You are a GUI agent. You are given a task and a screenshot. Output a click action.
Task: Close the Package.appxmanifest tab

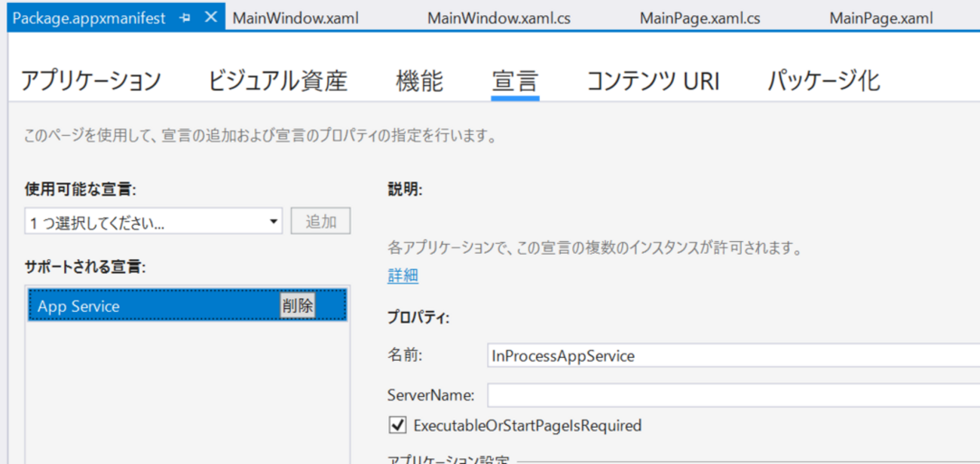tap(211, 17)
